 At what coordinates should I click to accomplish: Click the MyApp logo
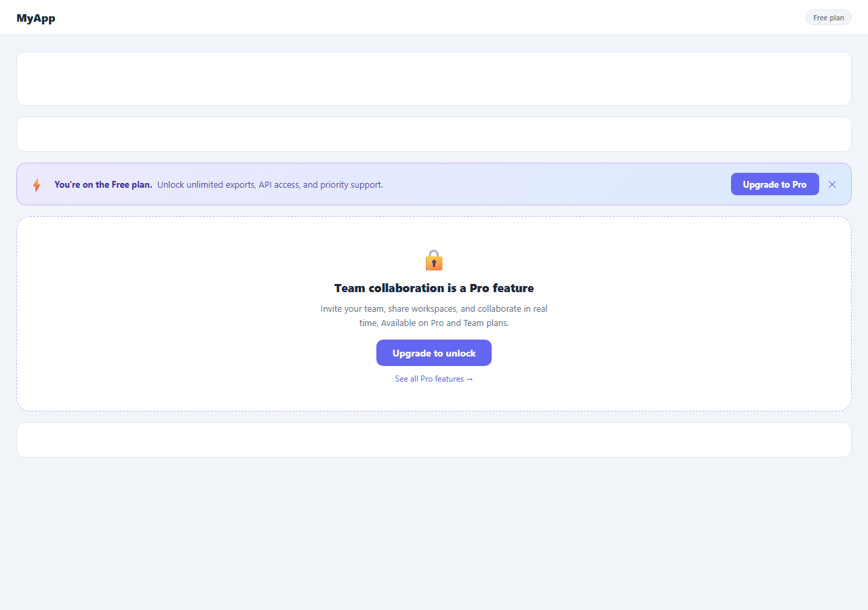[36, 18]
